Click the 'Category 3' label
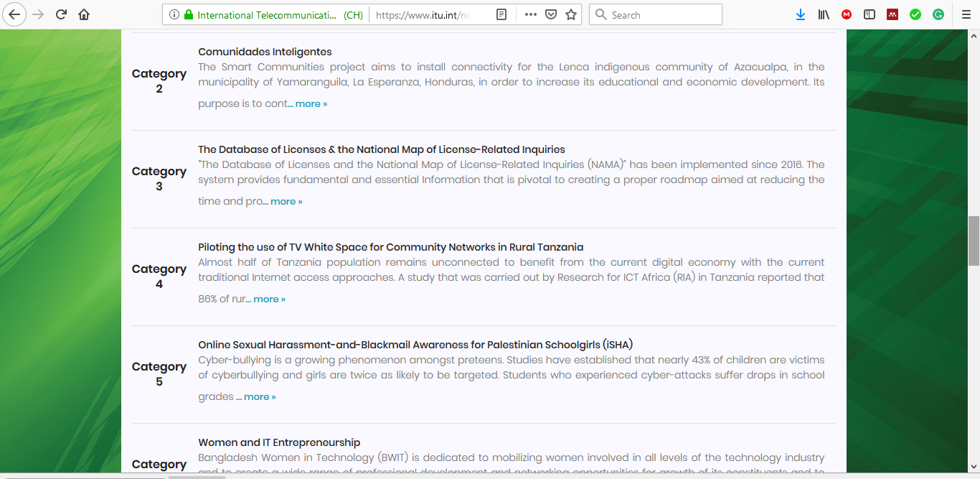Viewport: 980px width, 479px height. pyautogui.click(x=159, y=179)
